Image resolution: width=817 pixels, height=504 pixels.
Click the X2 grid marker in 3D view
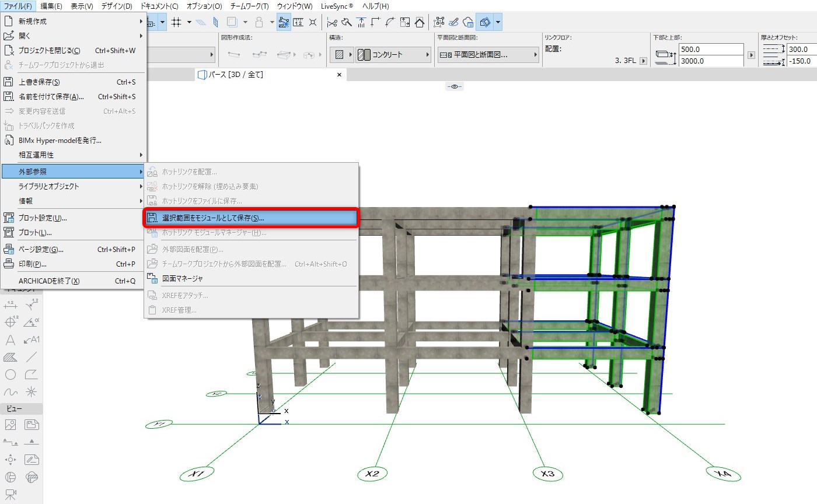pos(372,474)
